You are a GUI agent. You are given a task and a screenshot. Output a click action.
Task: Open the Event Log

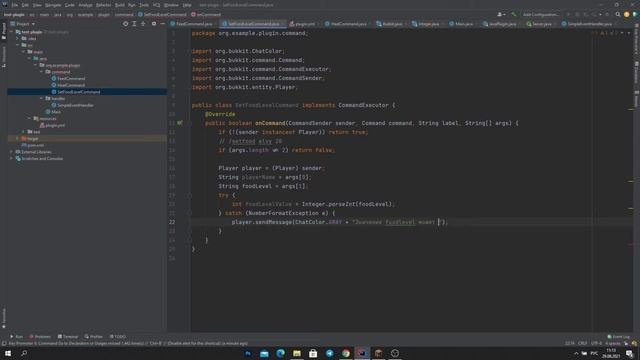point(618,337)
